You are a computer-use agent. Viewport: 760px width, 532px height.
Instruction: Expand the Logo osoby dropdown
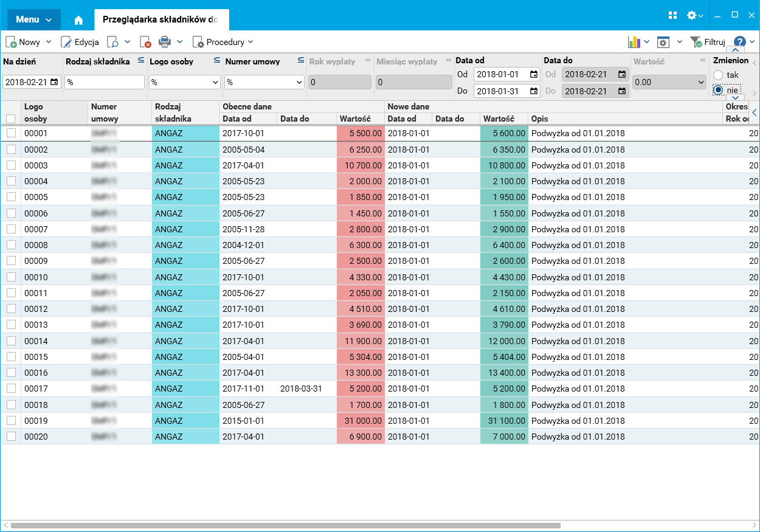[215, 82]
